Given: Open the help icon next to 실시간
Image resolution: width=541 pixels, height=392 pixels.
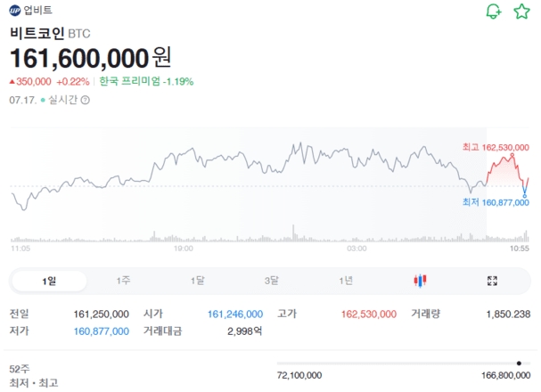Looking at the screenshot, I should (x=86, y=100).
